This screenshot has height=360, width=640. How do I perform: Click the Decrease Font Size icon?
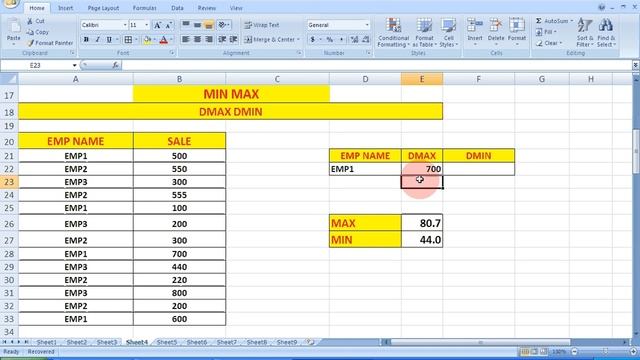pos(169,25)
